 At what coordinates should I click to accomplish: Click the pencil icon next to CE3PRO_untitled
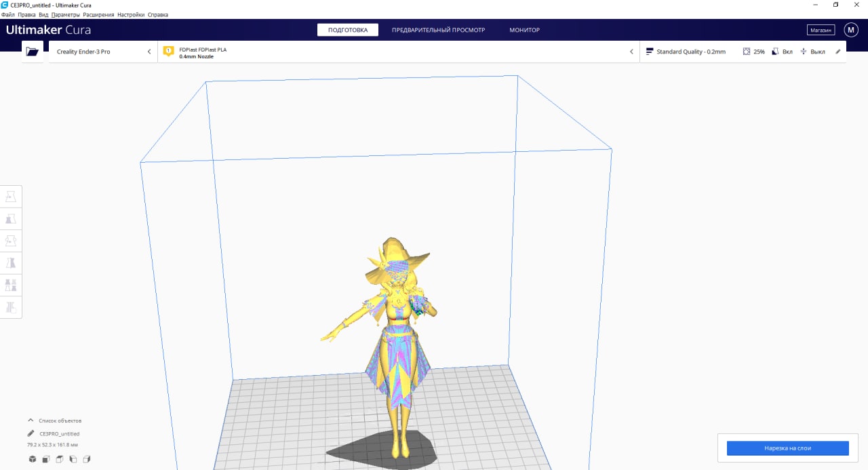tap(31, 433)
